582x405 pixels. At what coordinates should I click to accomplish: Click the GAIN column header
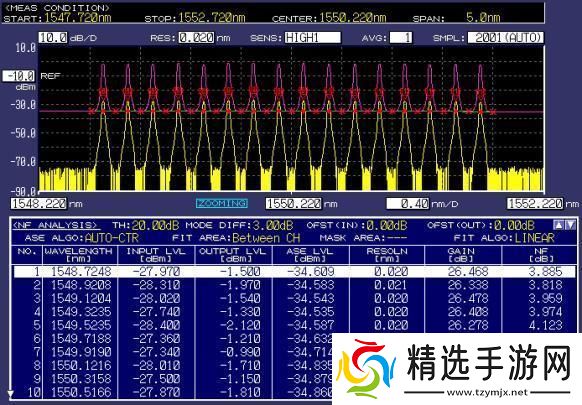tap(461, 255)
